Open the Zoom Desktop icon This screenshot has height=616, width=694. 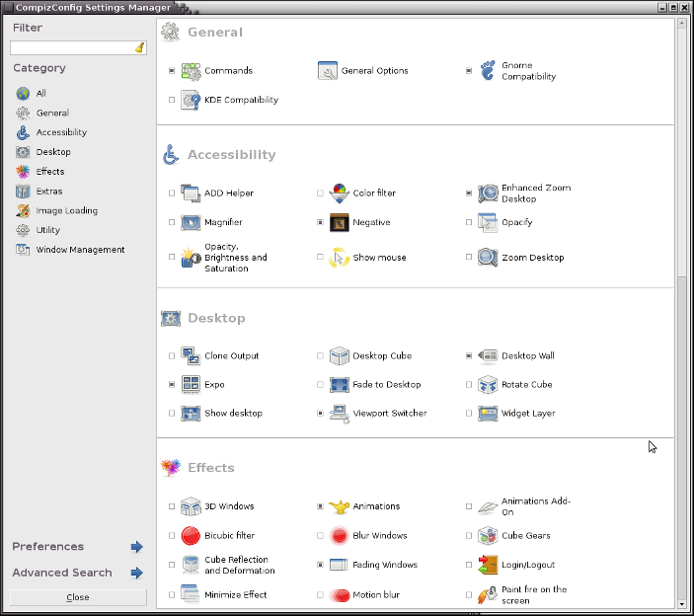[x=488, y=258]
